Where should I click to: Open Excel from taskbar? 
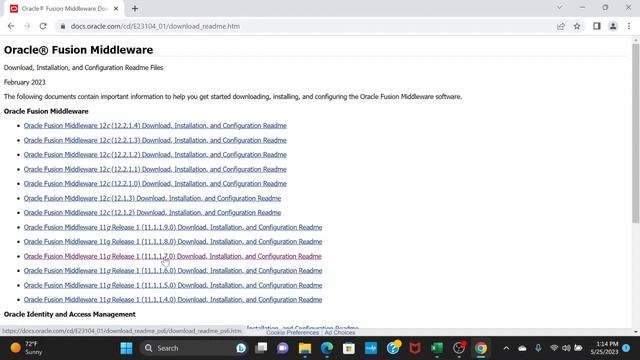click(x=437, y=348)
